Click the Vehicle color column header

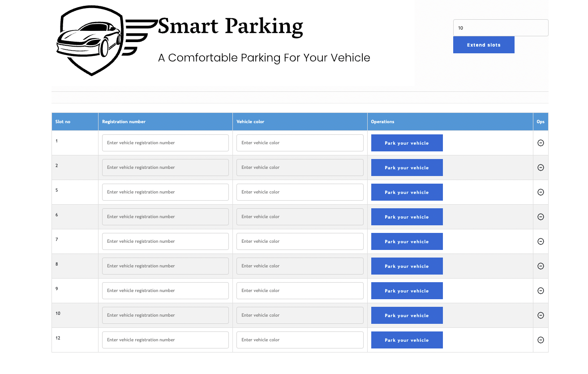(x=300, y=122)
